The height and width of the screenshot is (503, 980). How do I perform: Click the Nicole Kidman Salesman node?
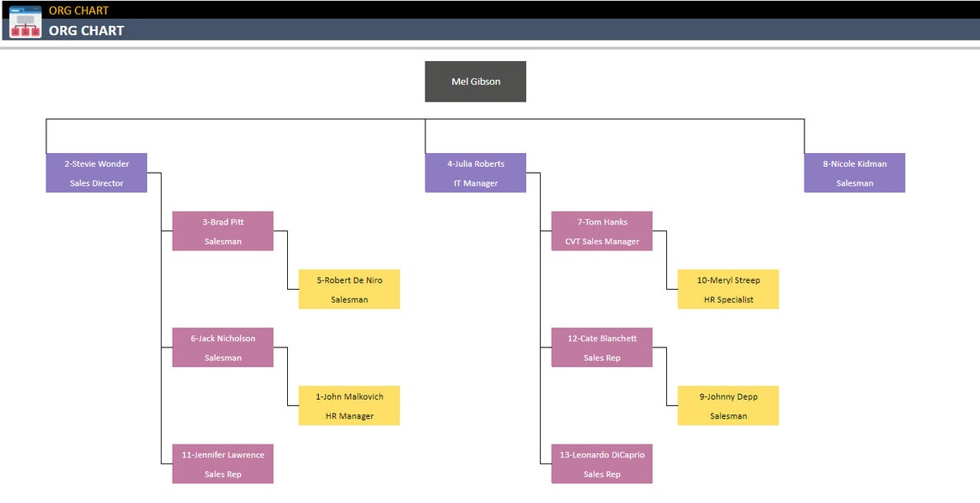pyautogui.click(x=854, y=172)
